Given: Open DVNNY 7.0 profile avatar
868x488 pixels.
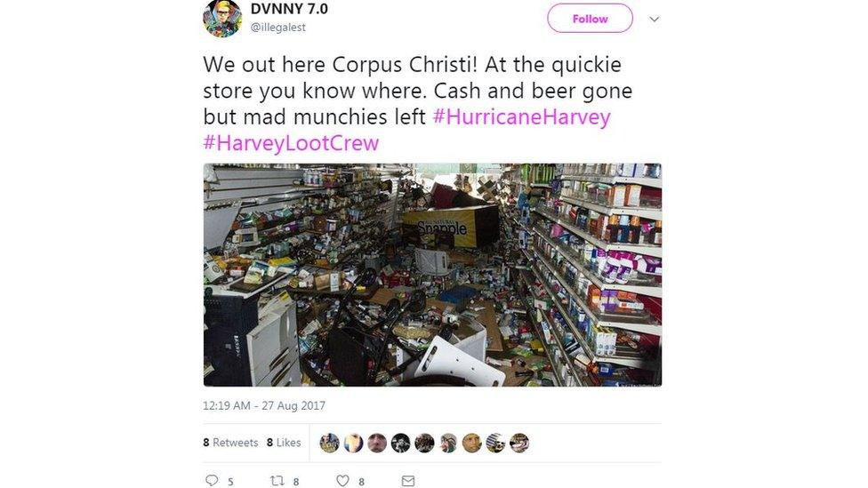Looking at the screenshot, I should (x=222, y=18).
